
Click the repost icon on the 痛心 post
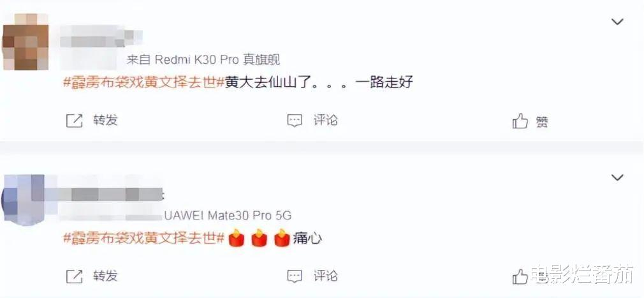click(x=75, y=277)
